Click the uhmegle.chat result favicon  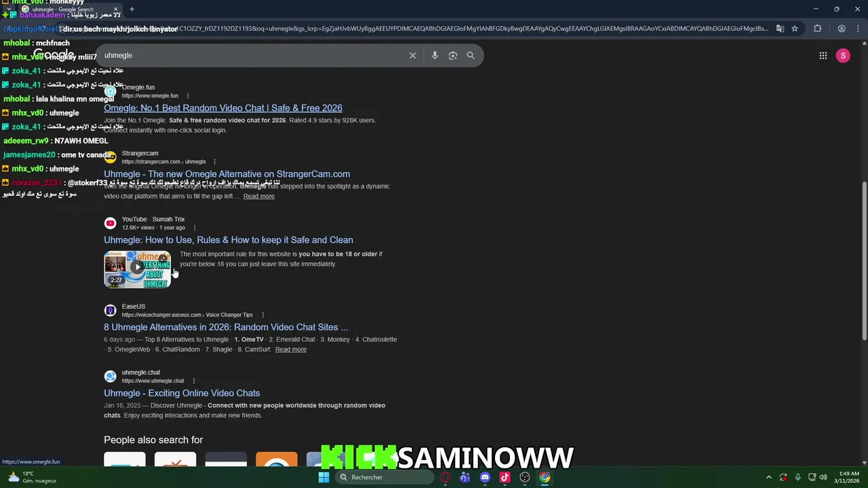coord(110,376)
